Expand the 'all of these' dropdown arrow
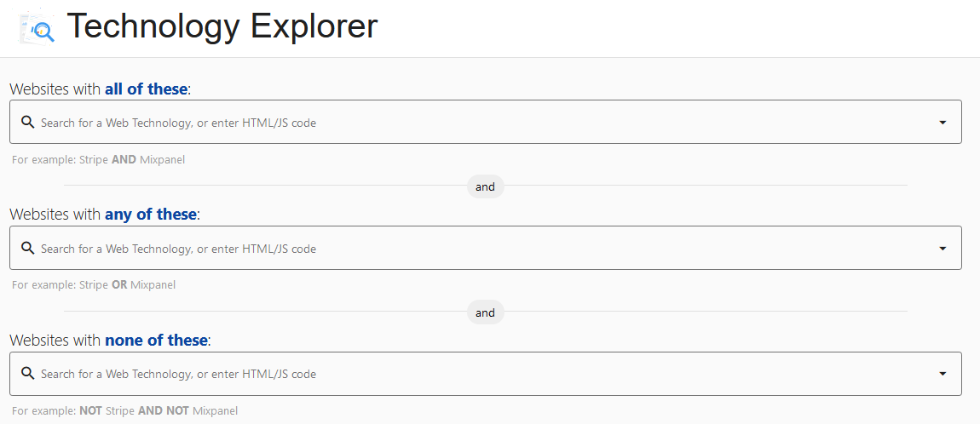The width and height of the screenshot is (980, 424). click(x=943, y=123)
